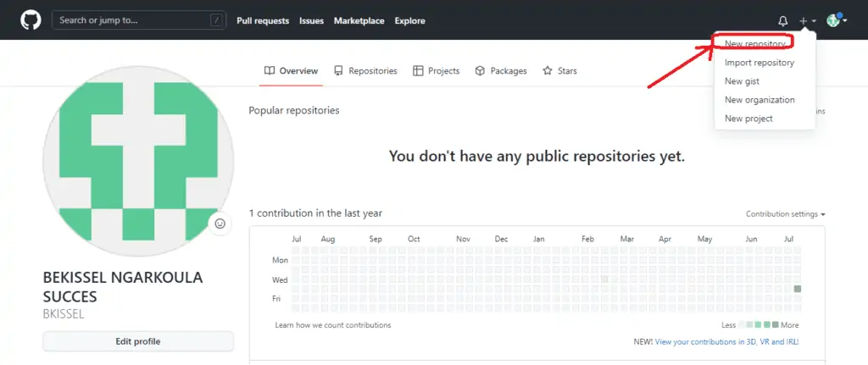868x365 pixels.
Task: Open View your contributions in 3D link
Action: pos(726,342)
